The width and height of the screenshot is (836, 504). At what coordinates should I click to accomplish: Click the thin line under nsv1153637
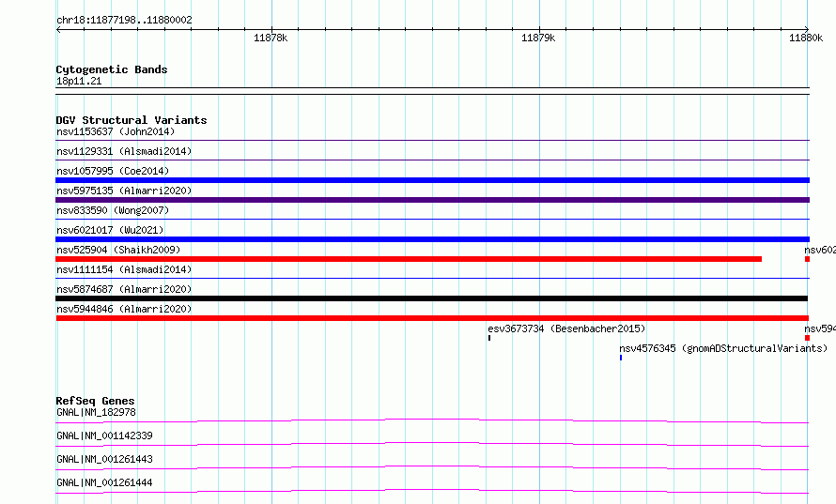pyautogui.click(x=432, y=140)
